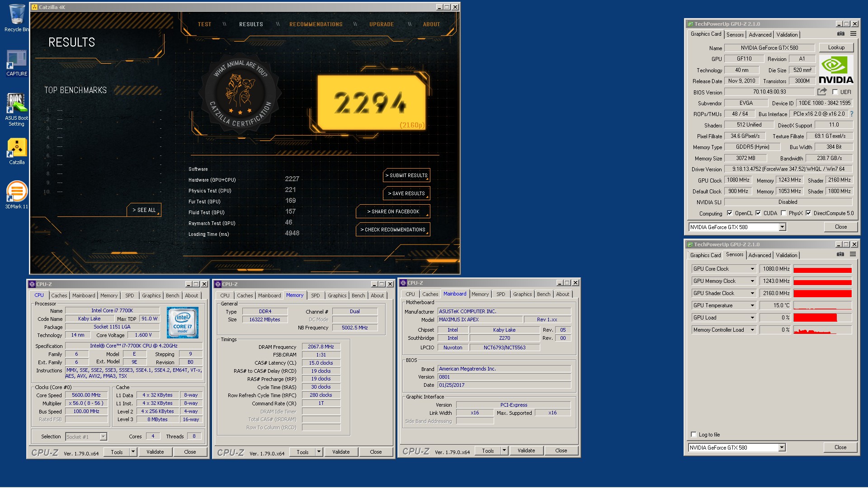Click SEE ALL under Top Benchmarks
The height and width of the screenshot is (488, 868).
click(x=144, y=210)
